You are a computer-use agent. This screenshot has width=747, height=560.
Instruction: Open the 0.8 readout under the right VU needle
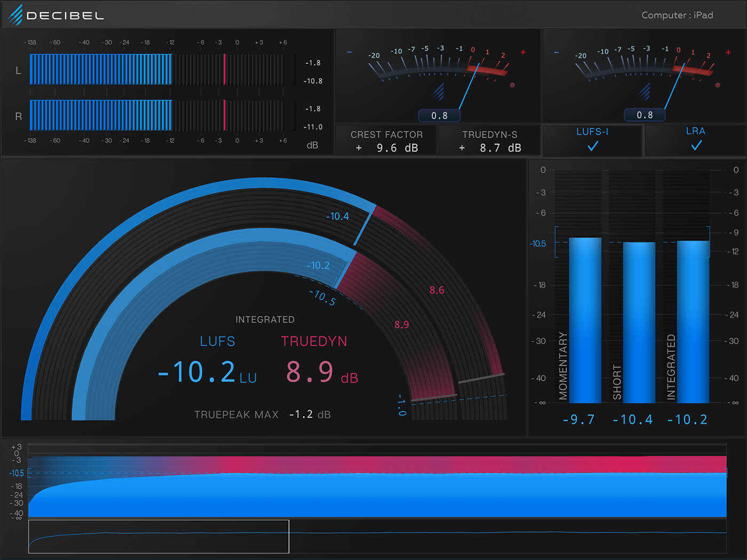click(x=644, y=115)
